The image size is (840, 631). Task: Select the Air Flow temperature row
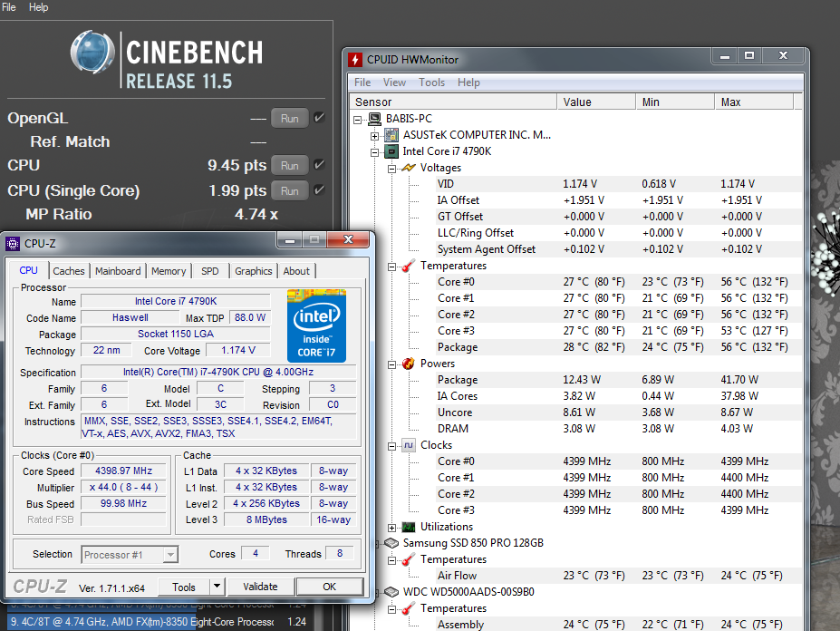pyautogui.click(x=619, y=576)
